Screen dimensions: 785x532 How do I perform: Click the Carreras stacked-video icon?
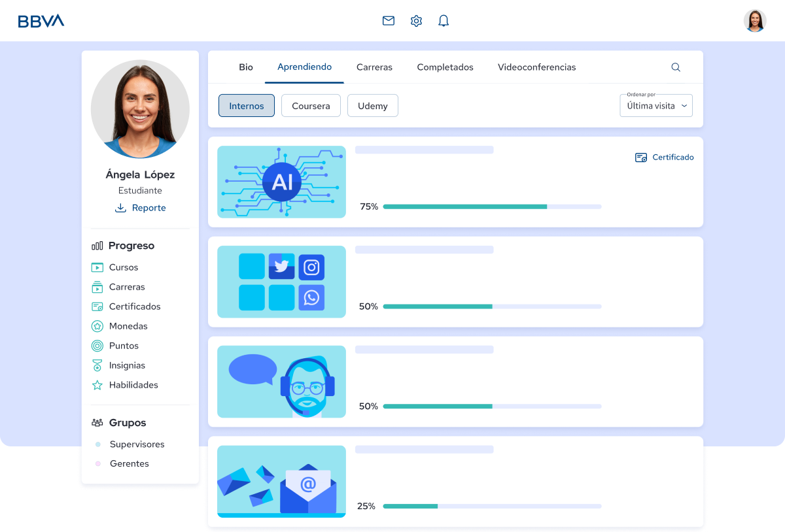point(97,287)
